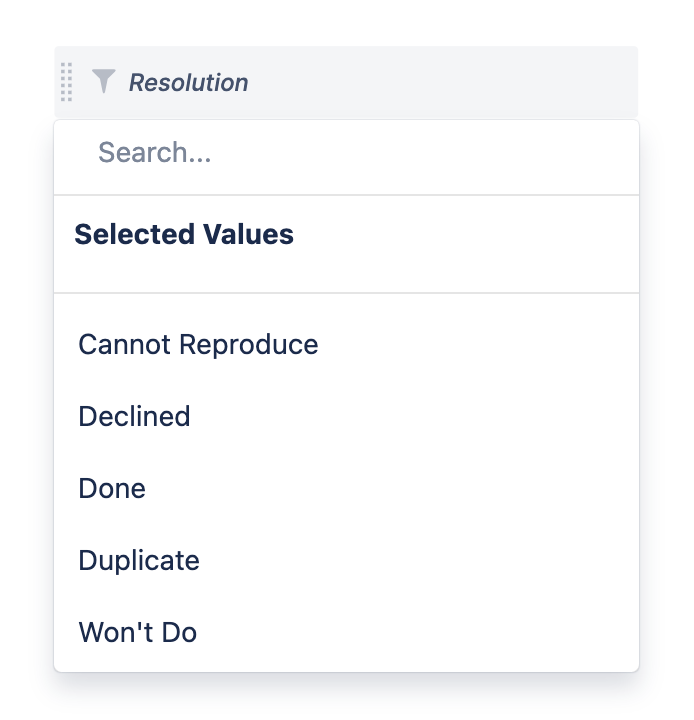Screen dimensions: 694x720
Task: Click the search box placeholder text
Action: (155, 152)
